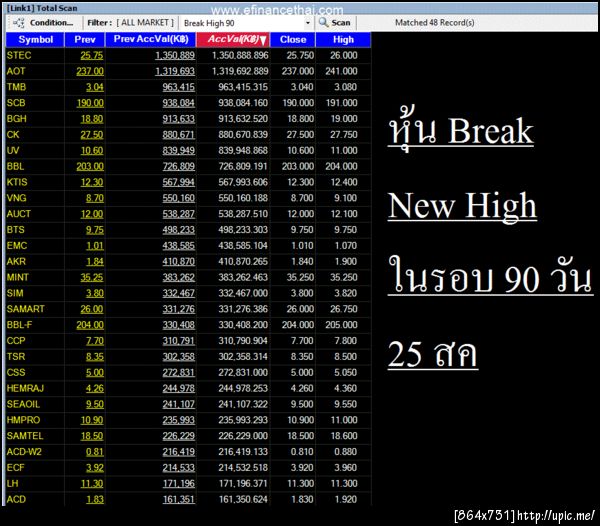
Task: Select the ACD-W2 symbol
Action: coord(24,452)
